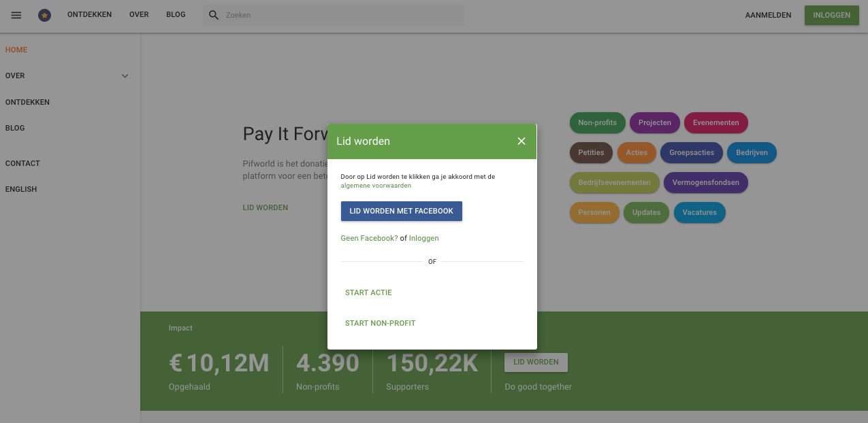Select Home in the sidebar
This screenshot has height=423, width=868.
[16, 50]
